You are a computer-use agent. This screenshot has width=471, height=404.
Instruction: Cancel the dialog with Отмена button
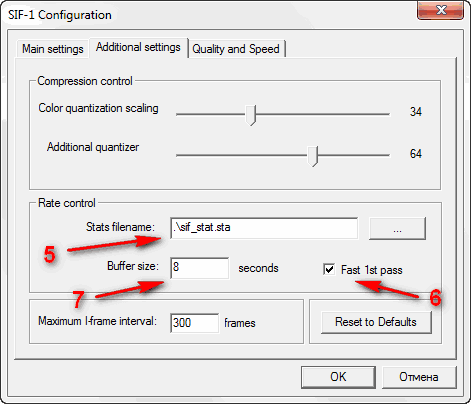(x=419, y=377)
